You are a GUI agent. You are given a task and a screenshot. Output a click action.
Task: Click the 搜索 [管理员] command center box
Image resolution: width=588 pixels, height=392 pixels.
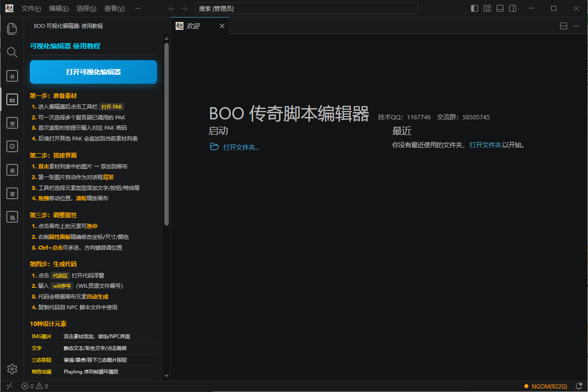coord(306,8)
